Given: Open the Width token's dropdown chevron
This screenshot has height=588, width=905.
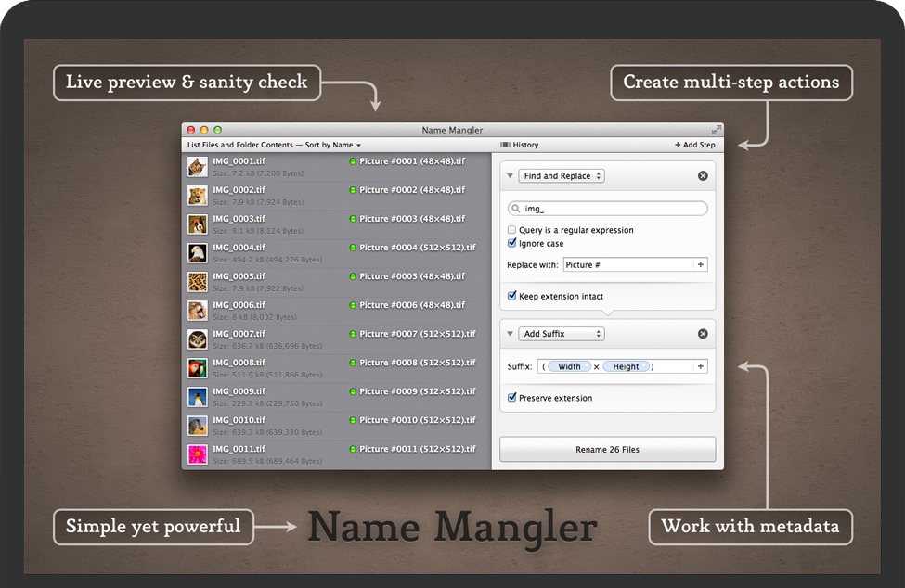Looking at the screenshot, I should [x=587, y=366].
